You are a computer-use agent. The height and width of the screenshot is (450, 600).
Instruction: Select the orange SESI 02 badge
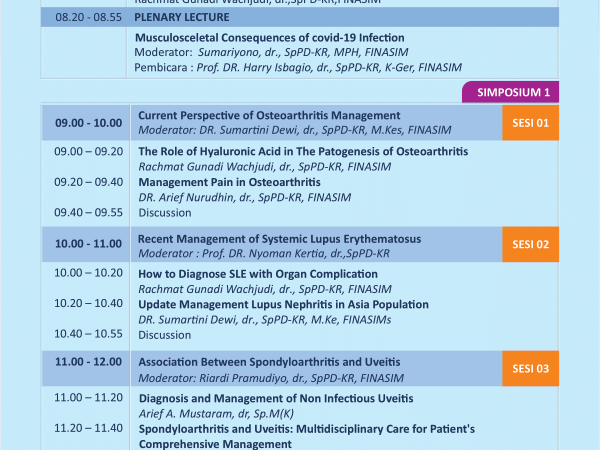[x=530, y=245]
